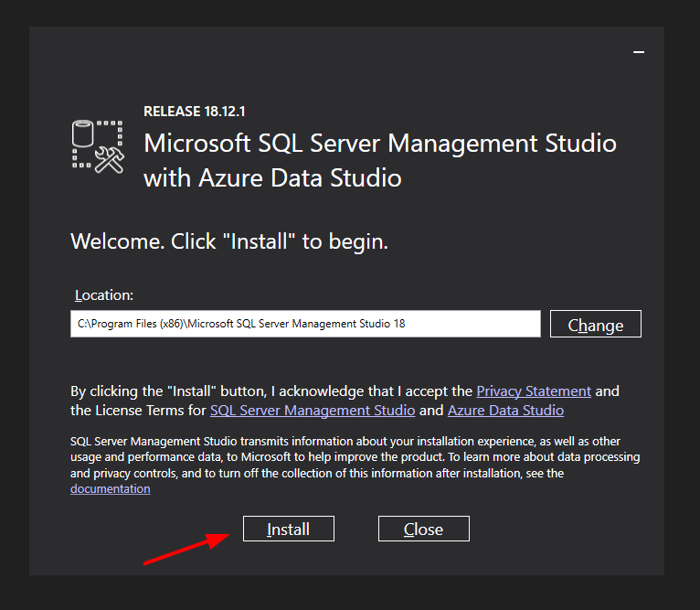Open SQL Server Management Studio license terms link
700x610 pixels.
point(313,411)
